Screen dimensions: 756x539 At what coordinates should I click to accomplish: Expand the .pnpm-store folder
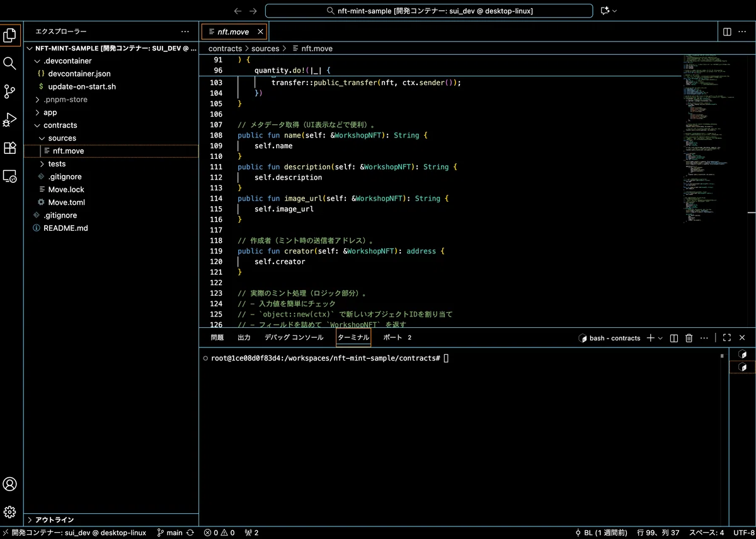[111, 100]
